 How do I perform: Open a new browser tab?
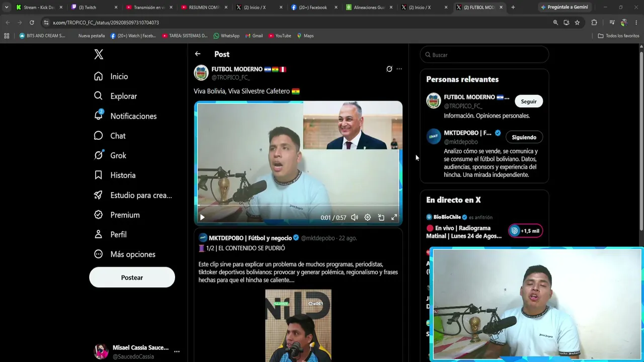click(513, 8)
